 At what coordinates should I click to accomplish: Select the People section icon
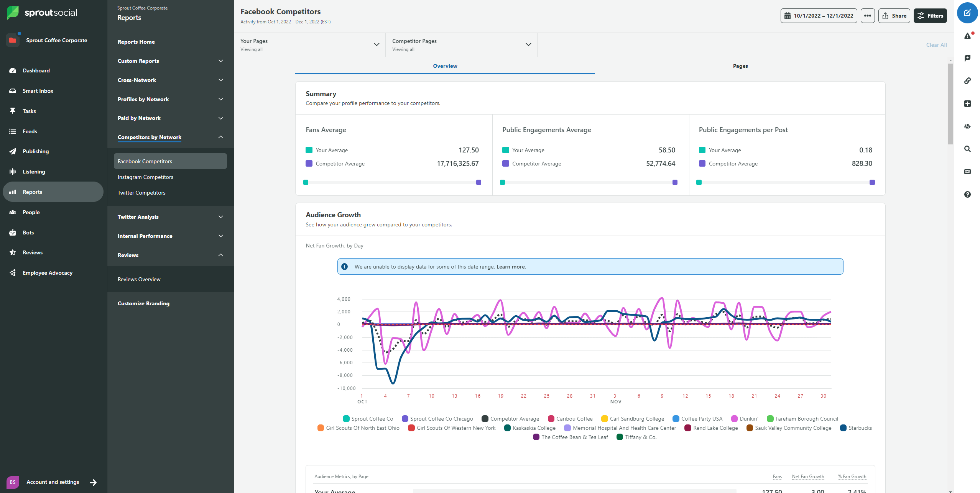coord(13,212)
